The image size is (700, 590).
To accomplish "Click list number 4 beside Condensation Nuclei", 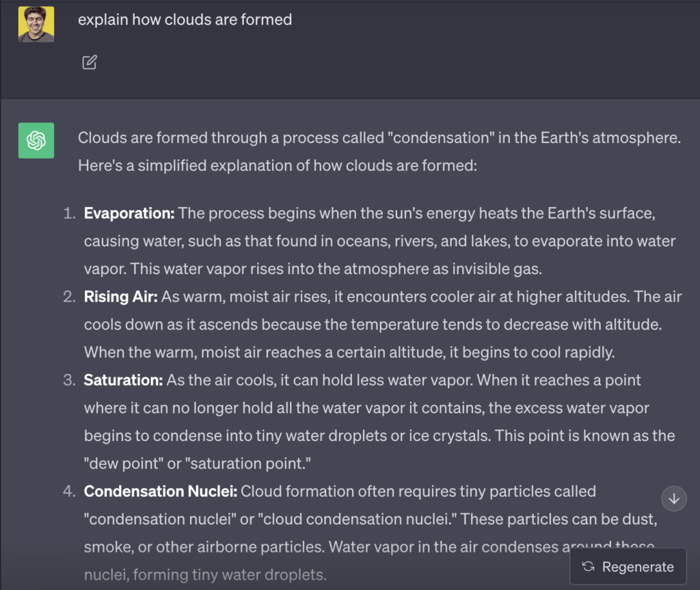I will [x=69, y=491].
